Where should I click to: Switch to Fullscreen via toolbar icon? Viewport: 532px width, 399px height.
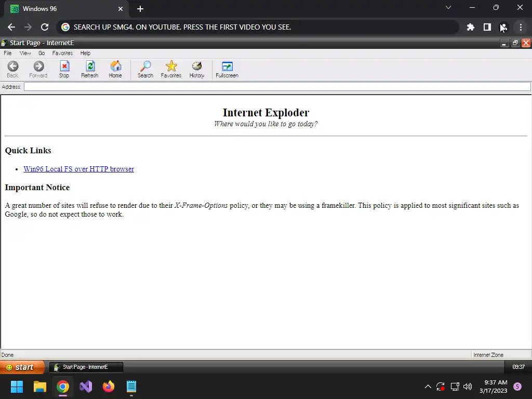[227, 69]
